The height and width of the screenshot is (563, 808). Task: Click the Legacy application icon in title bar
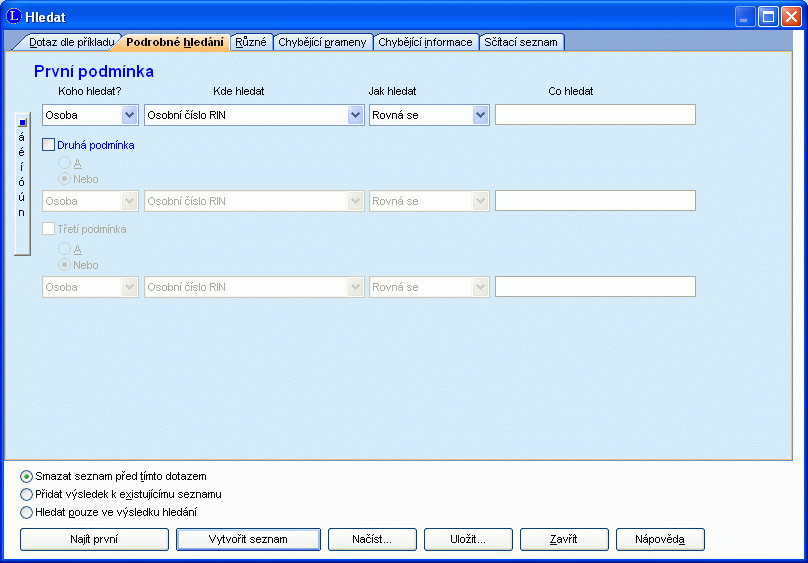pos(13,16)
